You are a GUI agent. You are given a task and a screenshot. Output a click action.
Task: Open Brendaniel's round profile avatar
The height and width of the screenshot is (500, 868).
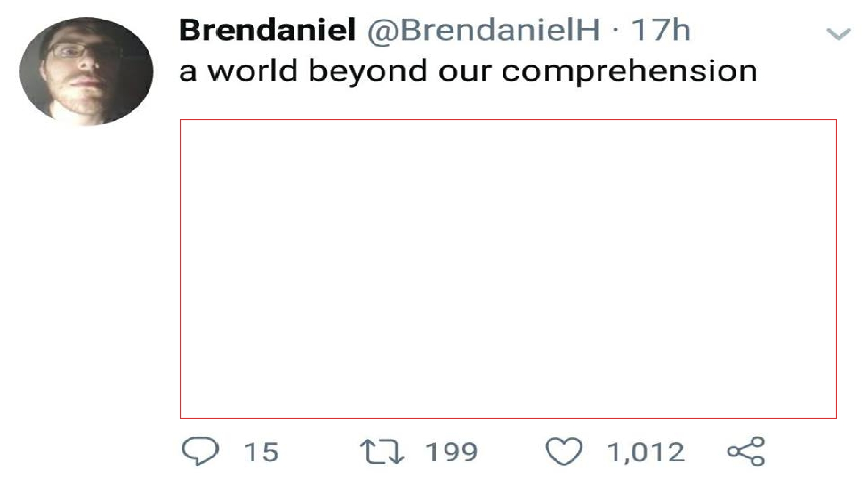[86, 71]
